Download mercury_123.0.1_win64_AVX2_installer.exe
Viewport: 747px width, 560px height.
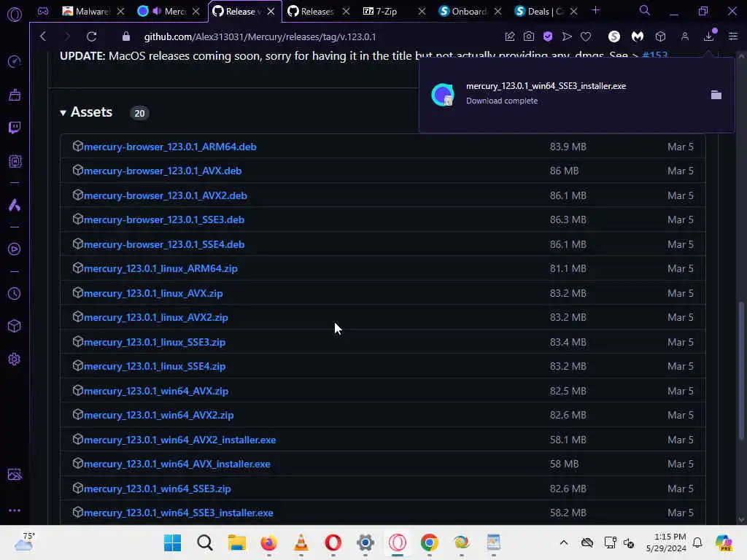180,440
